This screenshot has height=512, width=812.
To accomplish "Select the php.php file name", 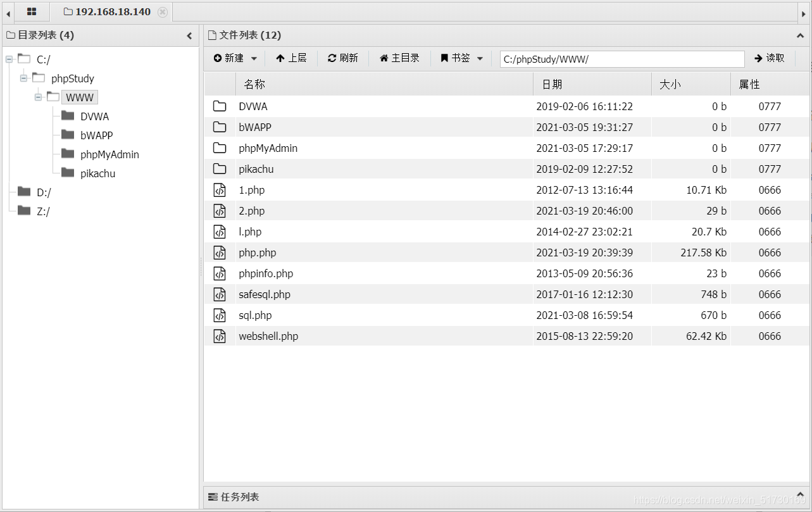I will (x=258, y=253).
